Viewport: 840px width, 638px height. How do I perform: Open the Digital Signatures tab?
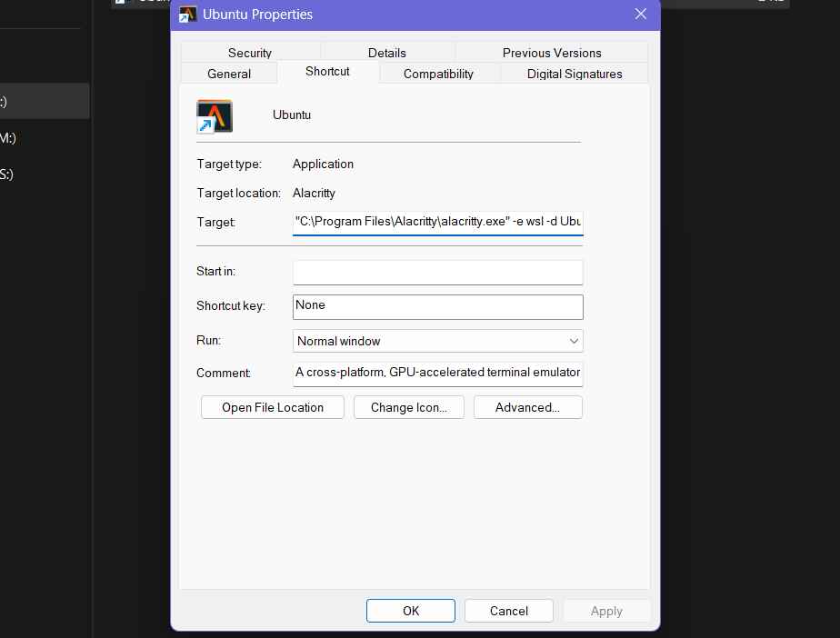[x=575, y=74]
